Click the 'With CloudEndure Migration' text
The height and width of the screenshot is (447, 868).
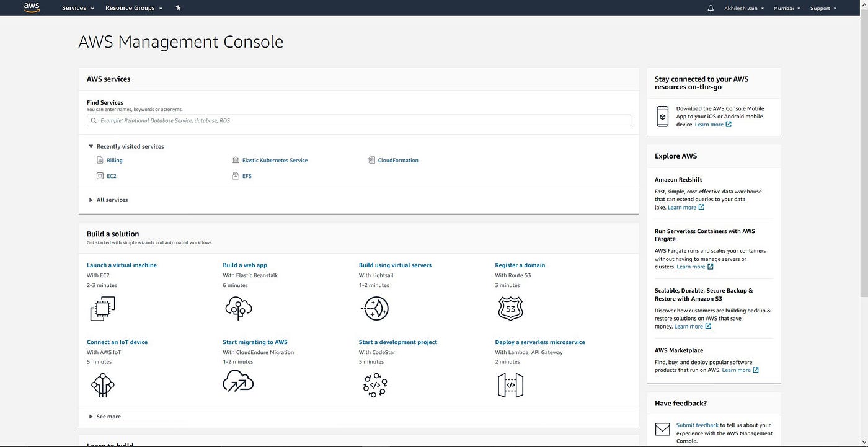tap(259, 352)
